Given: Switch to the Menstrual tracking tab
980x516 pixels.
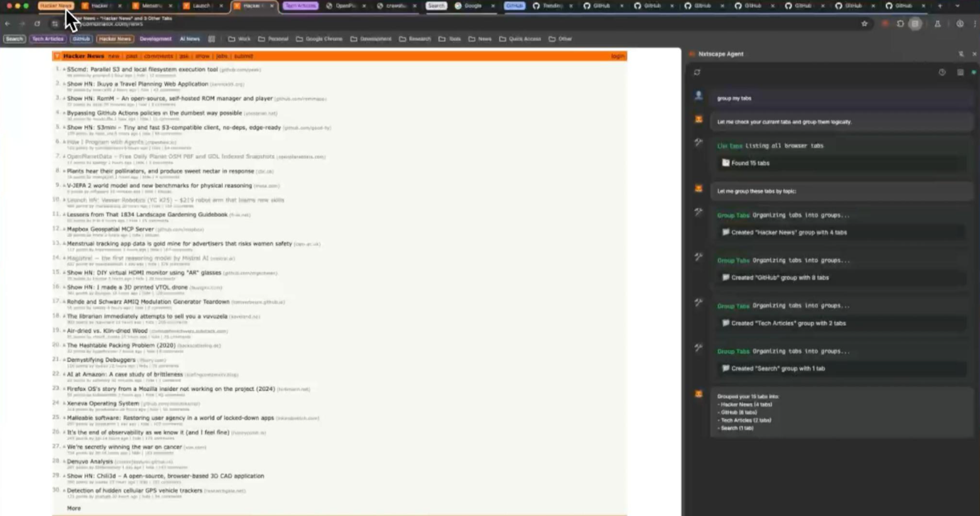Looking at the screenshot, I should coord(152,6).
